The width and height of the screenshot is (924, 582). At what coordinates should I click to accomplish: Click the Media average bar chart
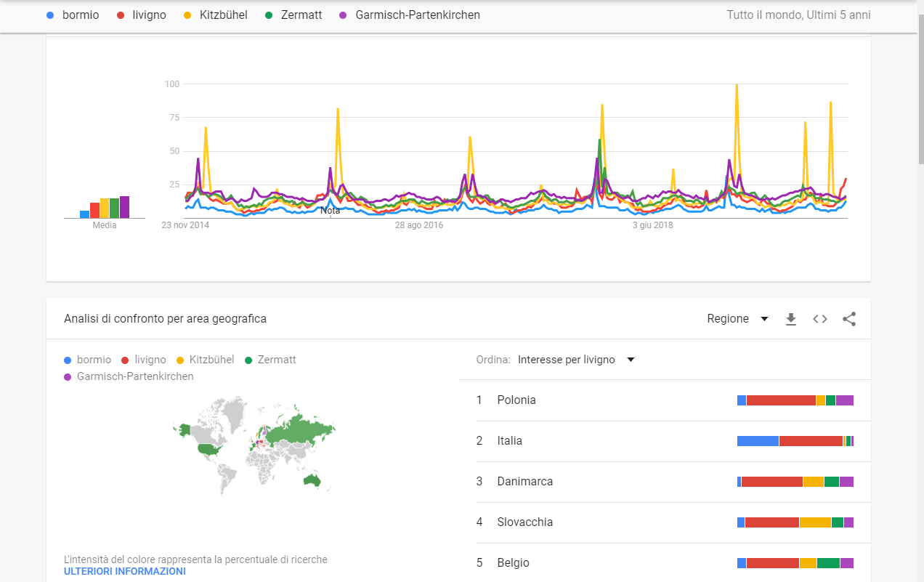pyautogui.click(x=105, y=207)
